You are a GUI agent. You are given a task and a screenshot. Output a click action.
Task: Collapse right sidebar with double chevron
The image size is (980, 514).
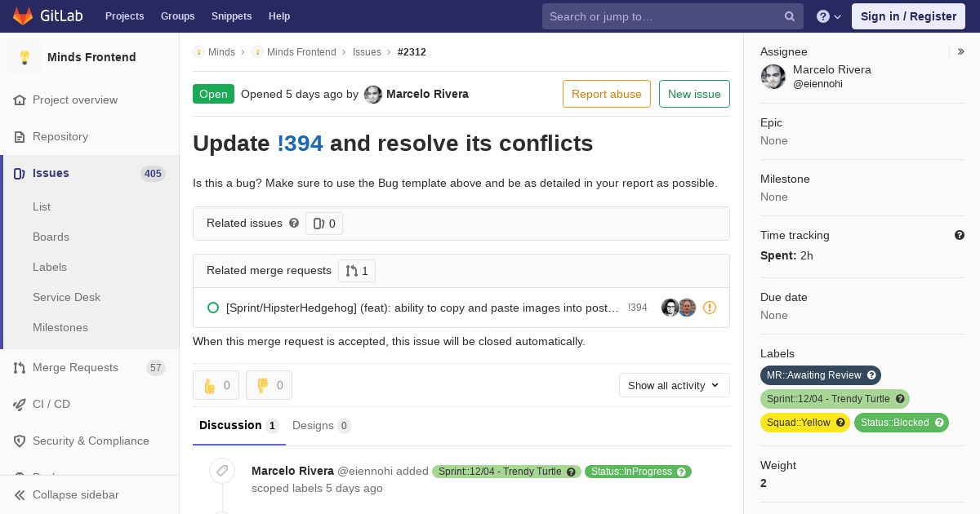click(961, 51)
